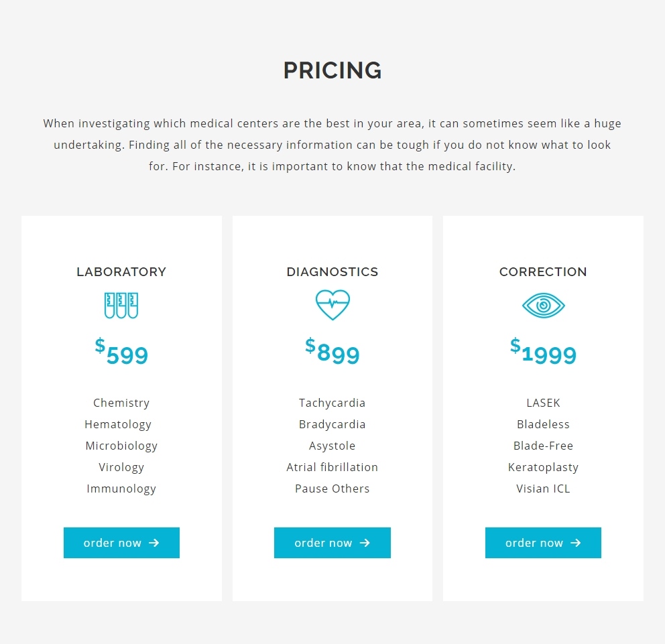This screenshot has width=665, height=644.
Task: Click the Keratoplasty list item
Action: tap(543, 467)
